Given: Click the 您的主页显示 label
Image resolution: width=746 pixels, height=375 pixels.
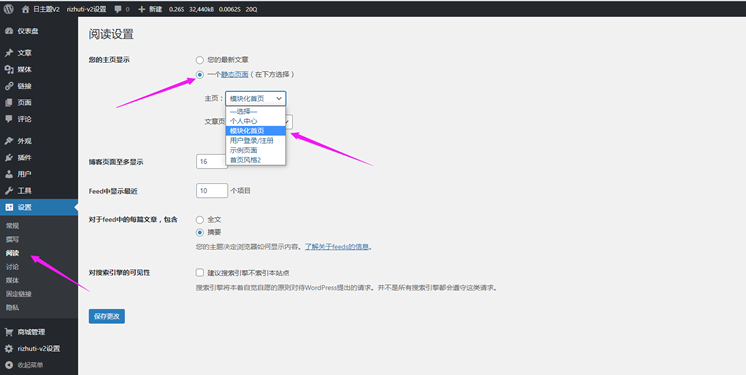Looking at the screenshot, I should 109,60.
